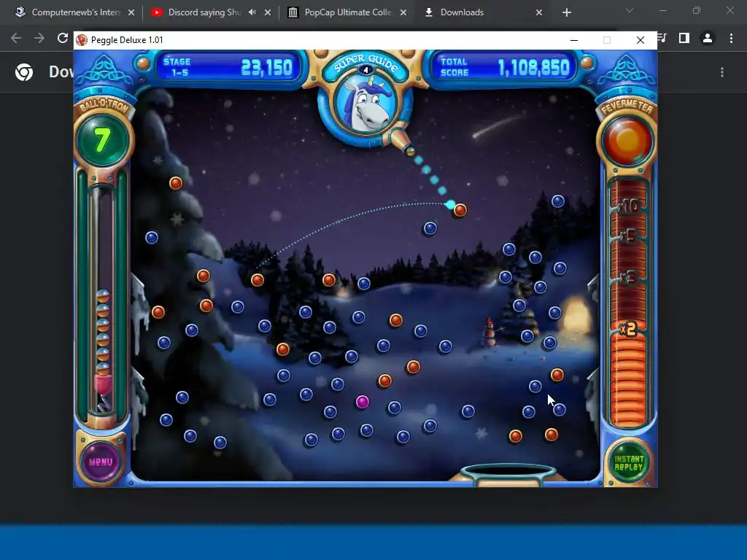Close the Peggle Deluxe window
The width and height of the screenshot is (747, 560).
(x=640, y=40)
